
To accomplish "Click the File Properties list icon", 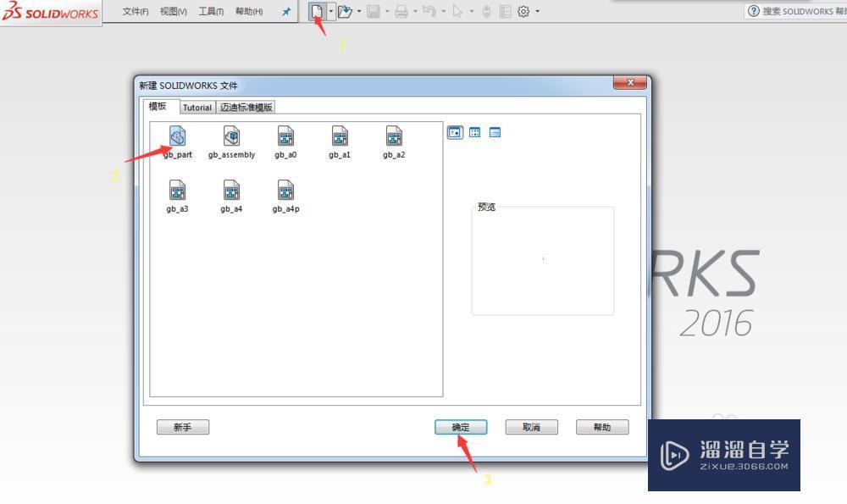I will tap(505, 11).
